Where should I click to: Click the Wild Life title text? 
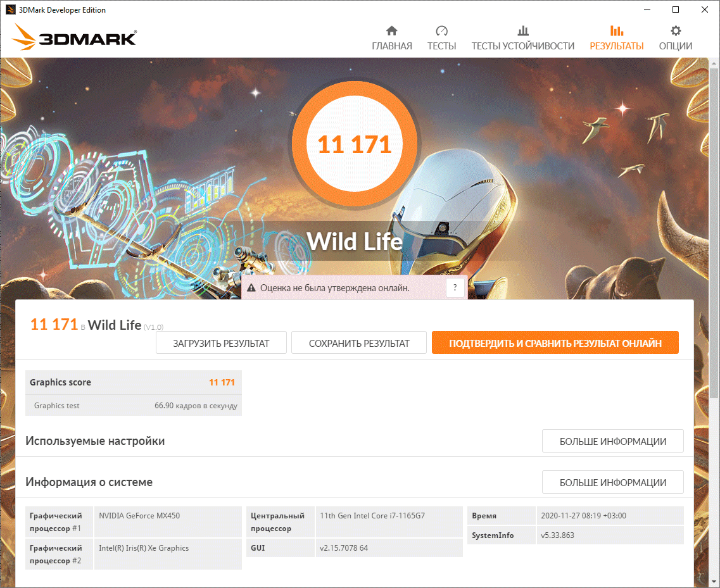pos(355,241)
